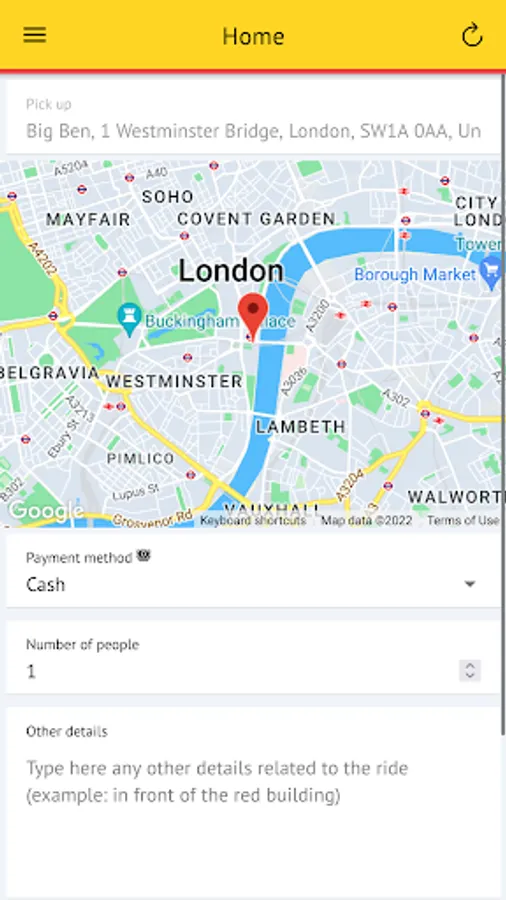Tap the London label on the map

[x=231, y=270]
